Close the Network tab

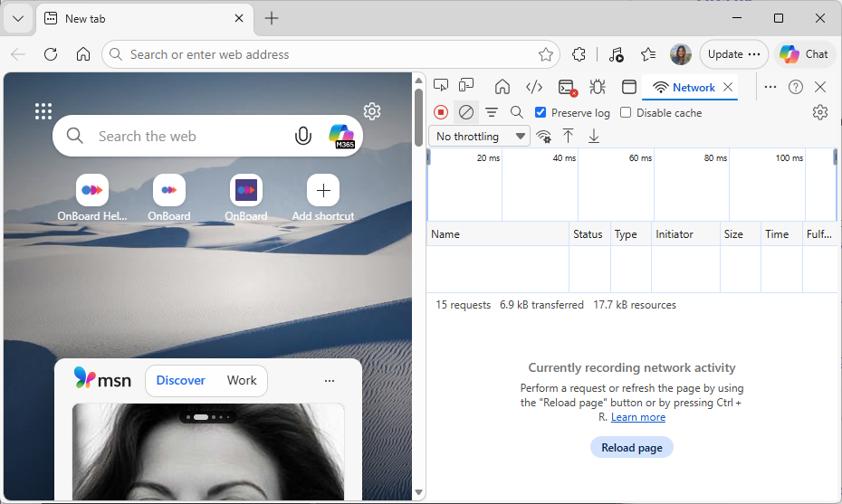point(728,87)
